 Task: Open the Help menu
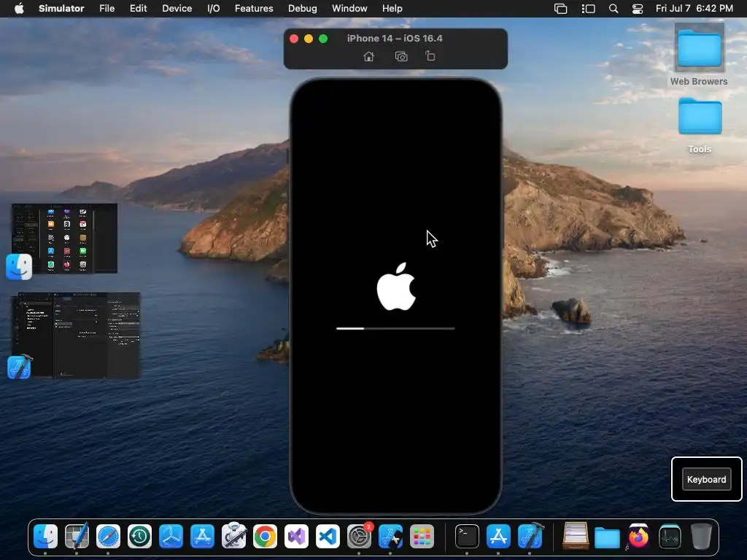point(392,9)
